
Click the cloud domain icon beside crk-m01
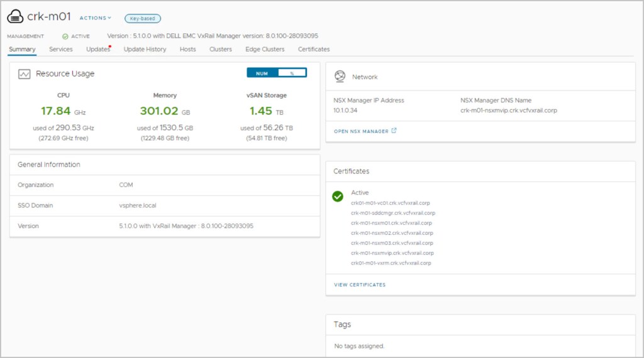tap(15, 17)
